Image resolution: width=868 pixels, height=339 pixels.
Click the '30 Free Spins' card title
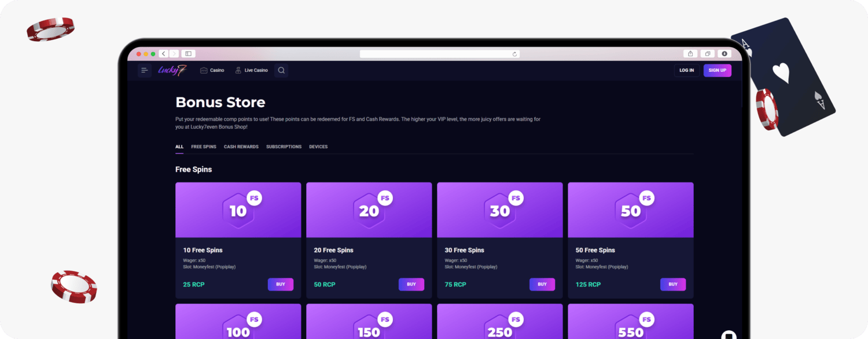click(x=465, y=250)
